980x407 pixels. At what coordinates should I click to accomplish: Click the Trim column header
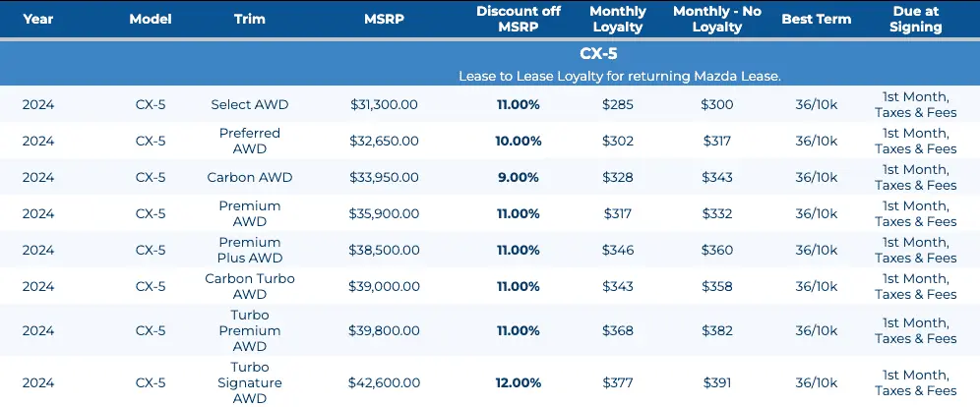(x=250, y=19)
